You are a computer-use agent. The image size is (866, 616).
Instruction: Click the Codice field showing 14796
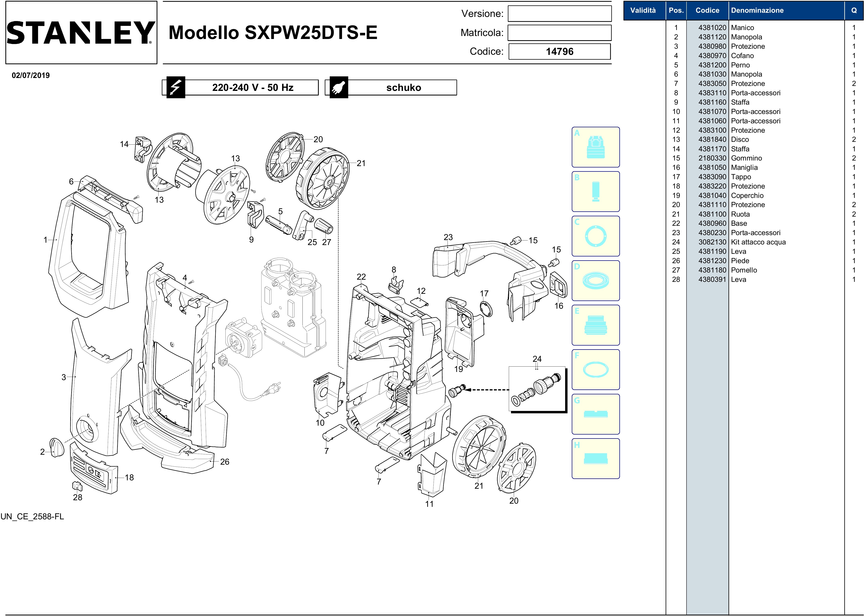click(559, 52)
